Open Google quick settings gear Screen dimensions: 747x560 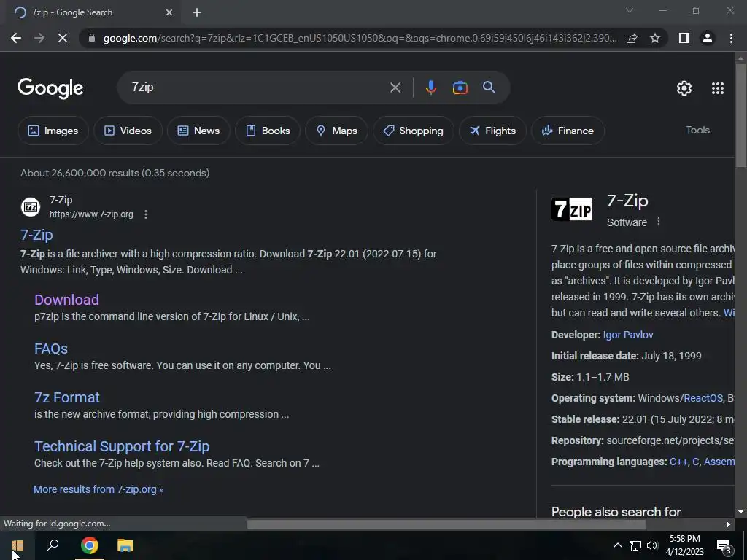pos(684,88)
